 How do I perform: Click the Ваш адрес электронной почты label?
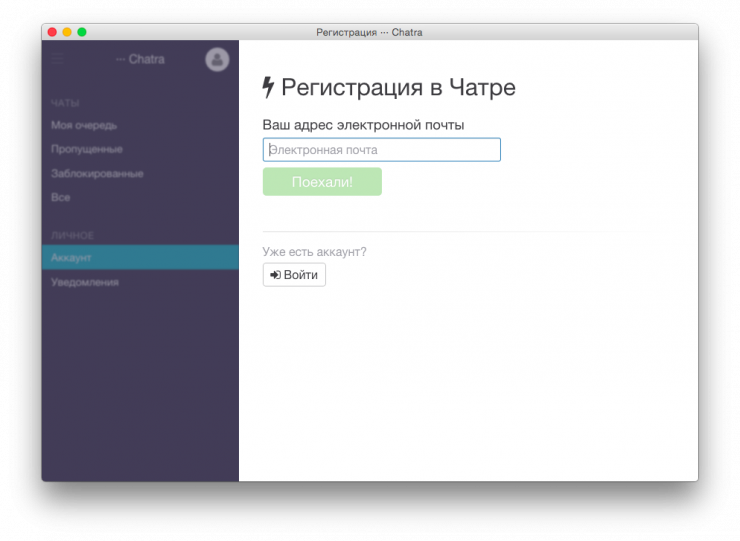[x=363, y=125]
